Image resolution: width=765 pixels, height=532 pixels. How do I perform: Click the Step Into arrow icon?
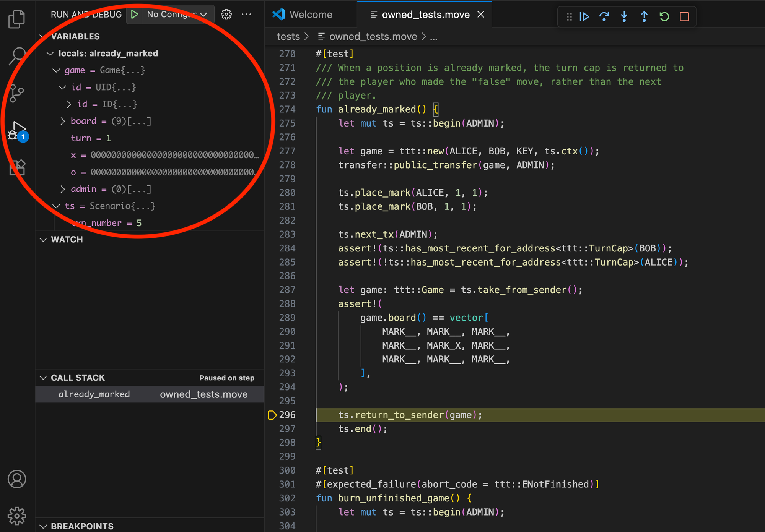pyautogui.click(x=624, y=16)
